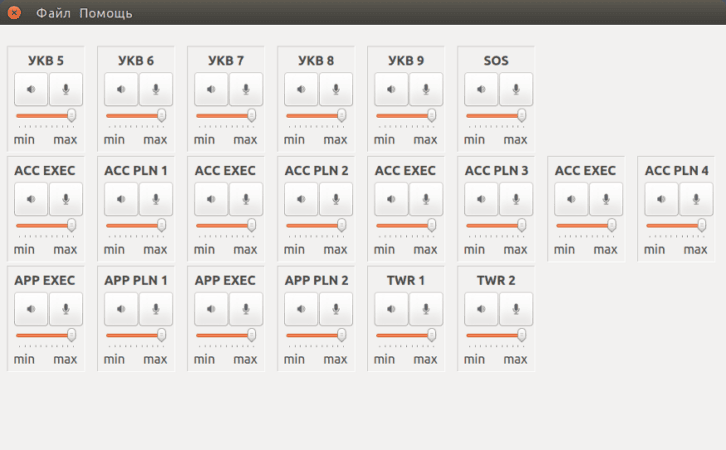Toggle the microphone button for УКВ 5

pyautogui.click(x=66, y=89)
